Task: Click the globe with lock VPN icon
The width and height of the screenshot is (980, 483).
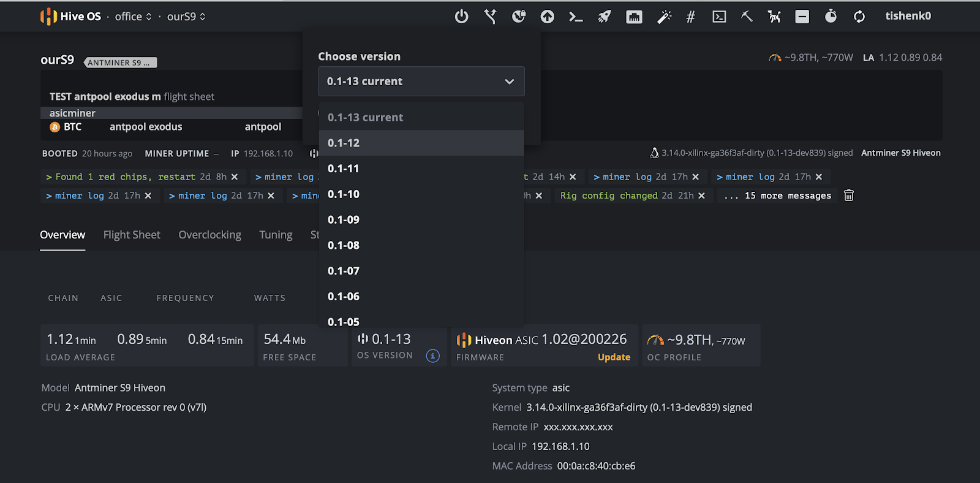Action: (x=519, y=17)
